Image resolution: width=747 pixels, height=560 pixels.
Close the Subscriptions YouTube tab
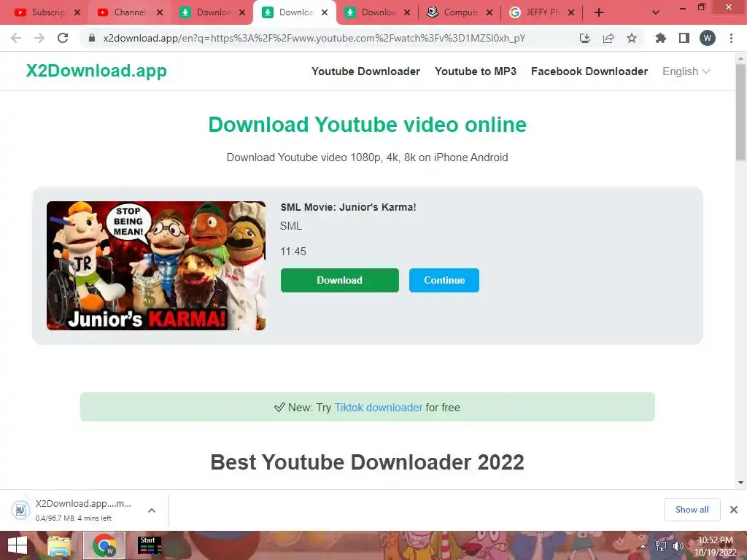[77, 13]
